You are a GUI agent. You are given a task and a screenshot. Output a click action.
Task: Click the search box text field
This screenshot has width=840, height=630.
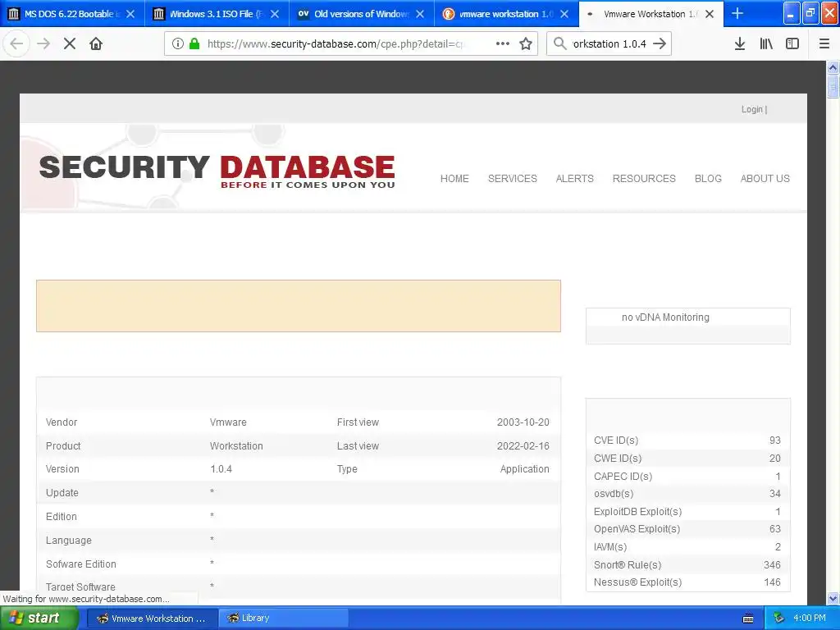click(609, 43)
